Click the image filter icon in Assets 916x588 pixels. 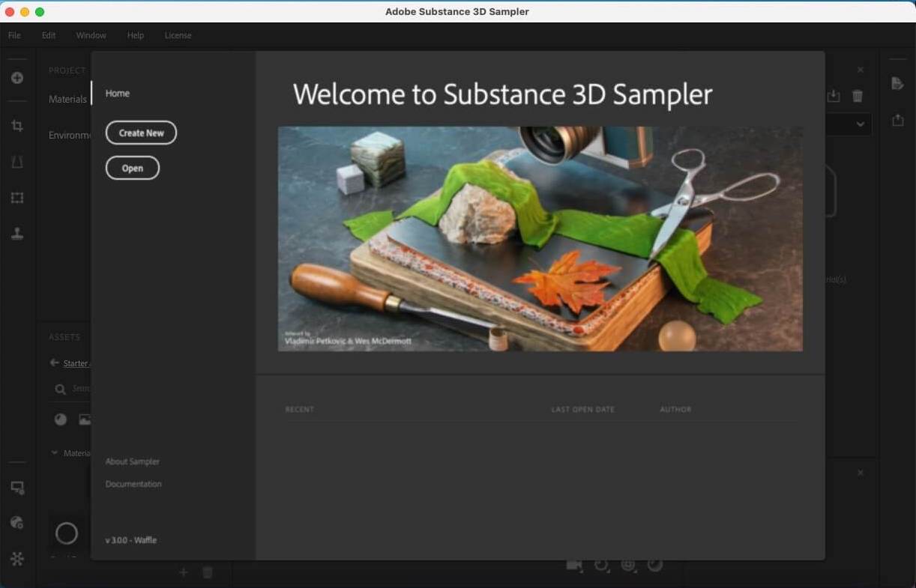coord(85,419)
